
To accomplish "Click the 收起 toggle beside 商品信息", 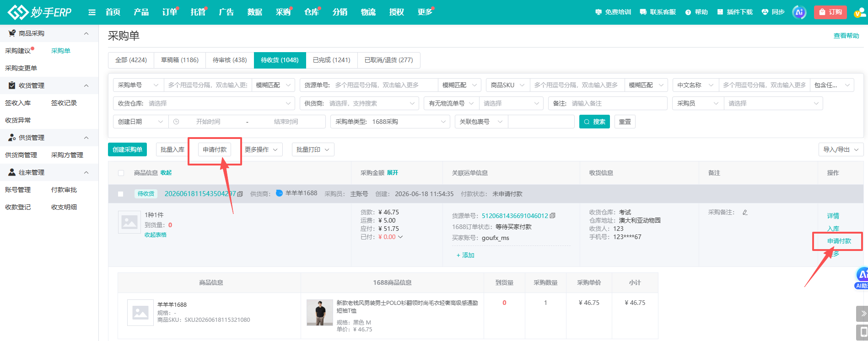I will [166, 173].
